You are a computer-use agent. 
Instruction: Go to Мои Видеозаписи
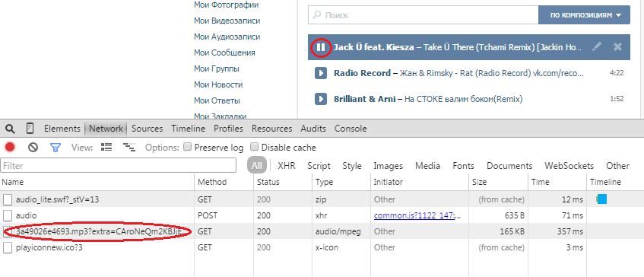[x=227, y=21]
